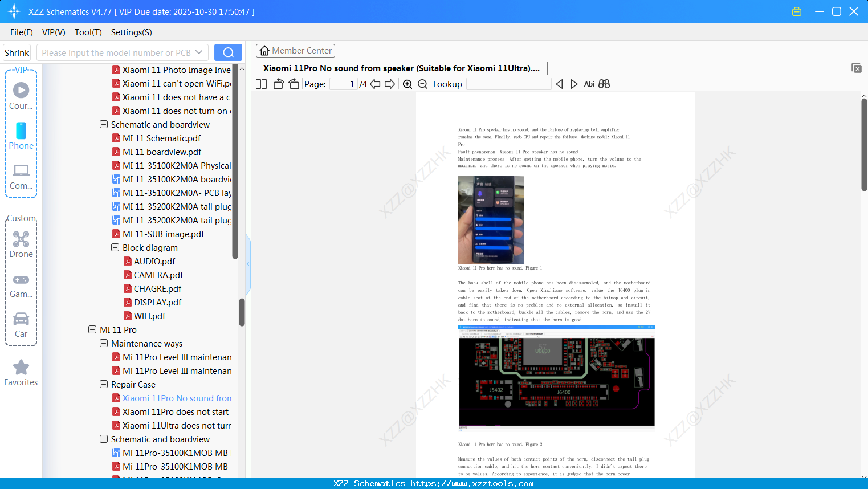
Task: Open the model number dropdown arrow
Action: coord(199,52)
